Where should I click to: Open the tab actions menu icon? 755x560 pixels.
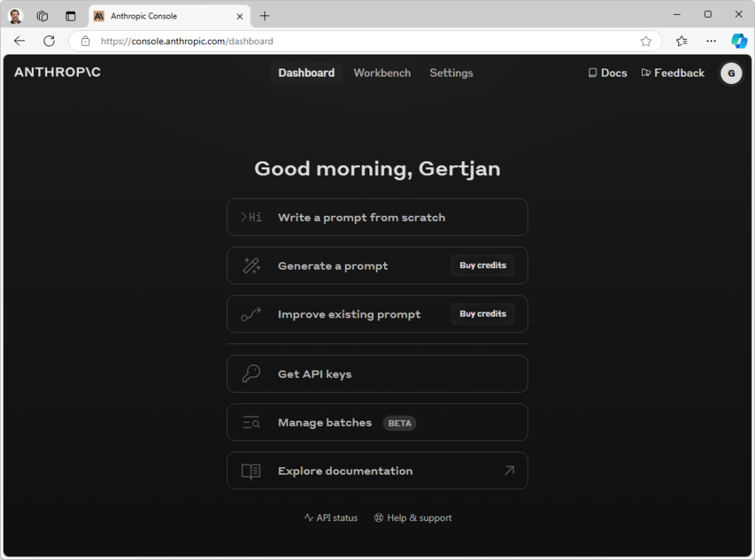click(71, 15)
